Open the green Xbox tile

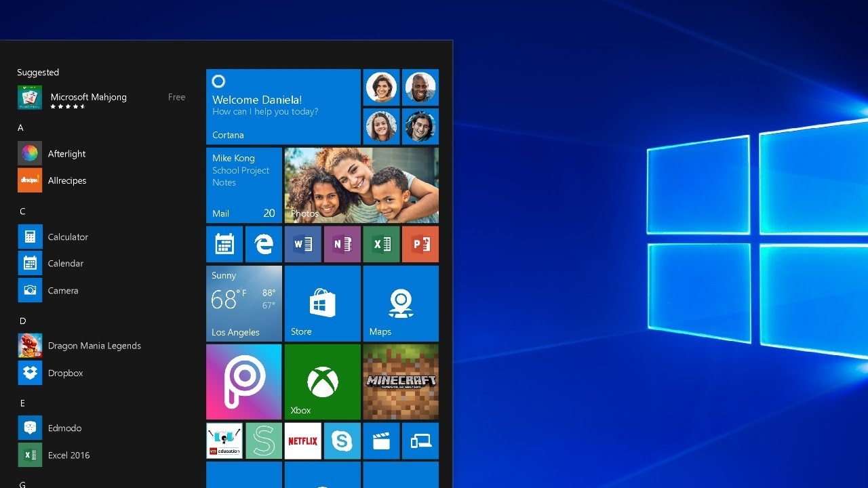pos(322,382)
